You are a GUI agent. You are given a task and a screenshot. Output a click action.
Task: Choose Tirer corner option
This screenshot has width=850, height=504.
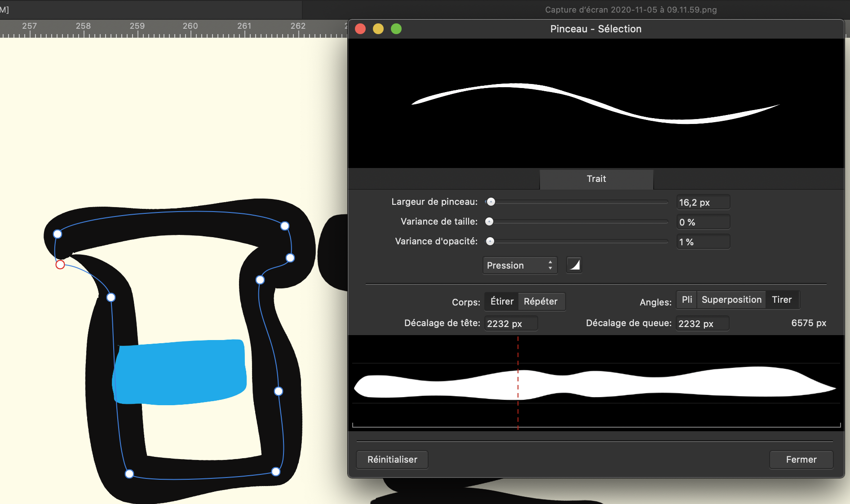click(x=782, y=300)
